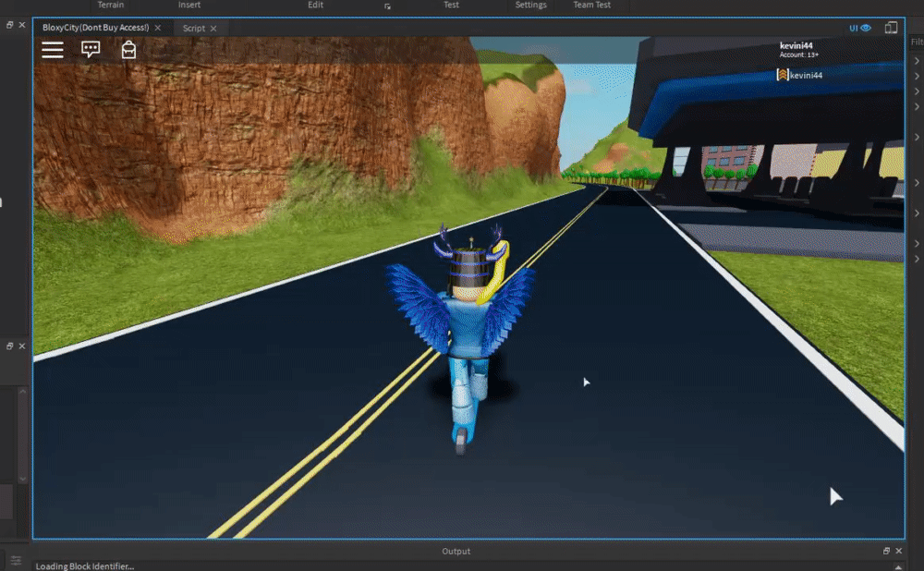Click the Loading Block Identifier... output line
Viewport: 924px width, 571px height.
click(85, 566)
